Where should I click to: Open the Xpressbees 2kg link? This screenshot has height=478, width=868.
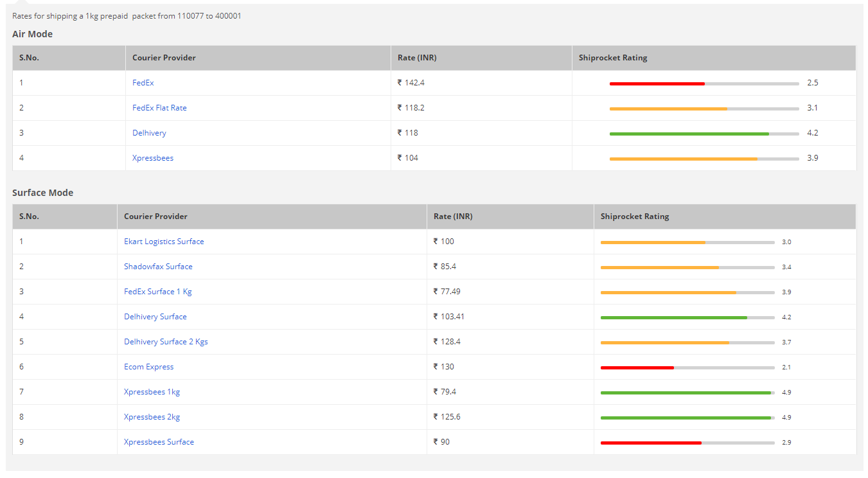tap(152, 417)
